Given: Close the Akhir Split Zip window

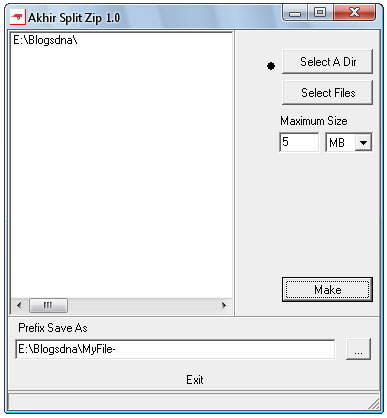Looking at the screenshot, I should pyautogui.click(x=355, y=13).
